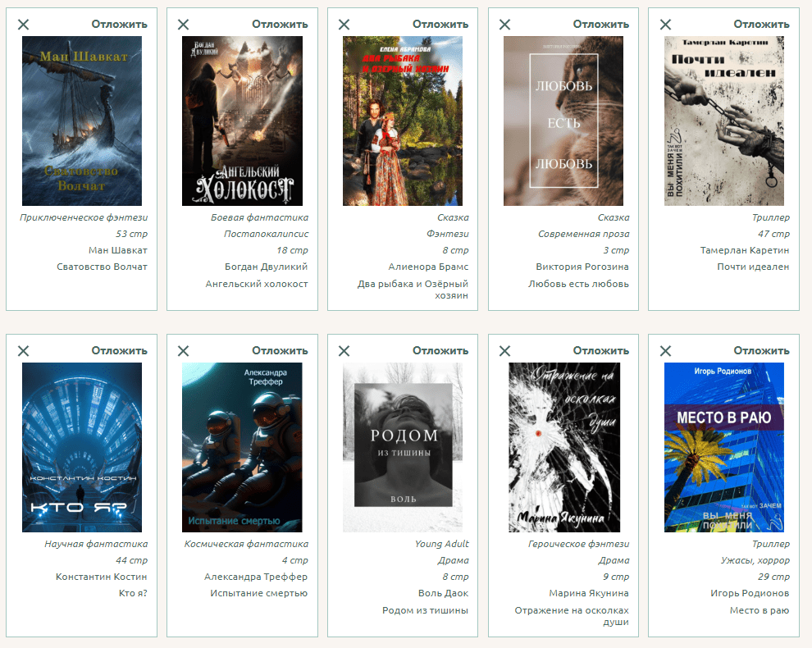The image size is (812, 648).
Task: Go to the title link Место в раю
Action: point(759,610)
